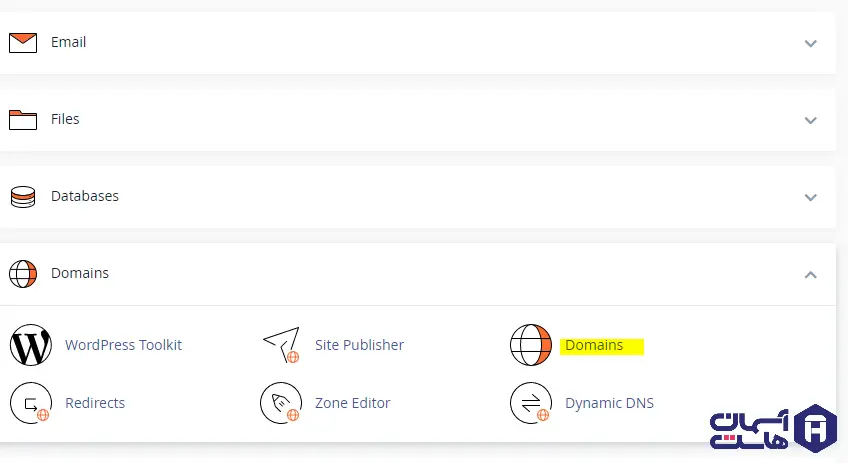Open the WordPress Toolkit link

point(123,345)
